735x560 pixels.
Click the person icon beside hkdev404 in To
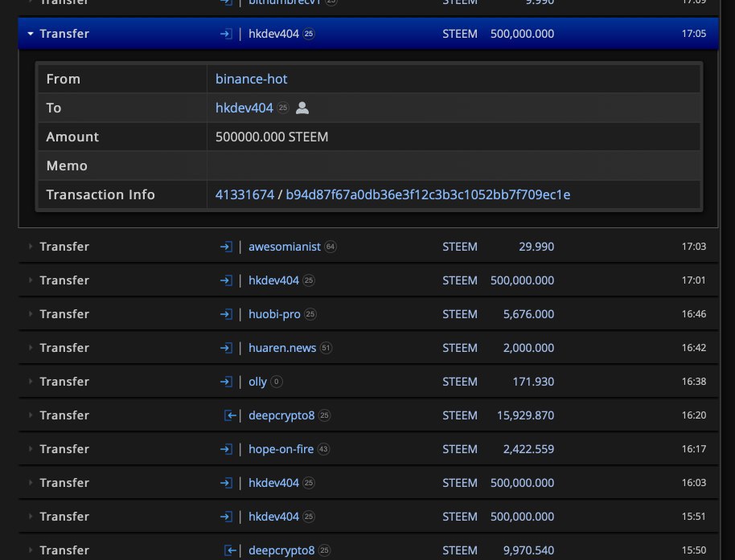tap(302, 108)
